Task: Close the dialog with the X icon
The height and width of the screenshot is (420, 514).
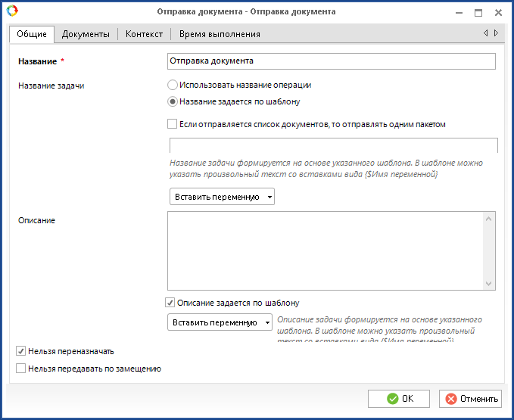Action: coord(498,12)
